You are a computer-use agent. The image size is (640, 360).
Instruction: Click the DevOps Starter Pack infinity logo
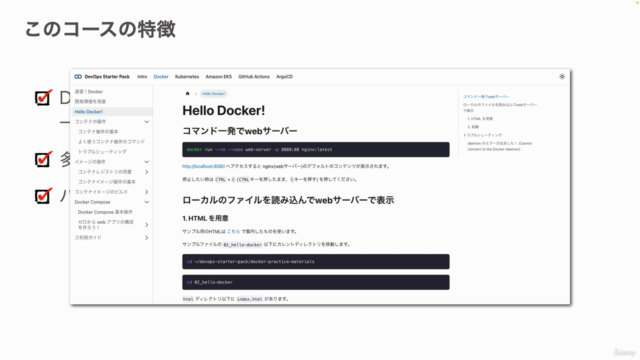pos(78,77)
